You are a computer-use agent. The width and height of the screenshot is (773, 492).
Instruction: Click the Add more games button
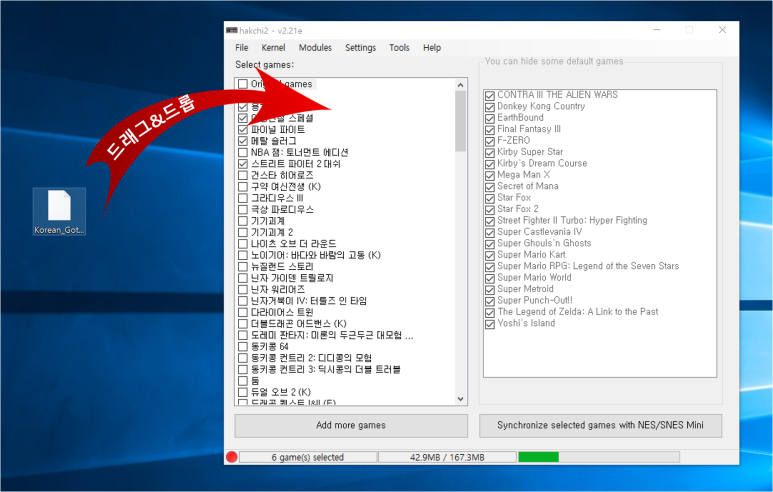tap(351, 425)
